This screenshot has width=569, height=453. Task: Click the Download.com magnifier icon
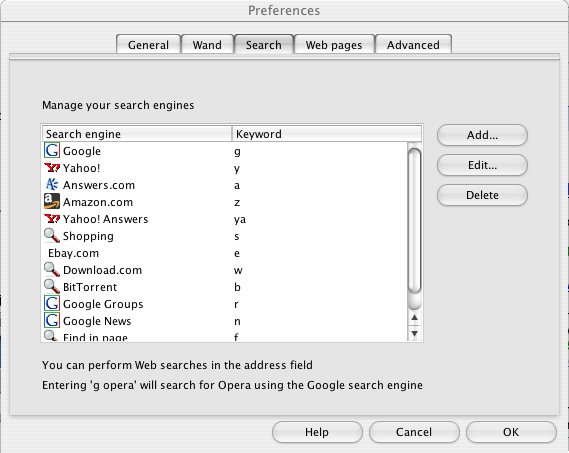pyautogui.click(x=52, y=269)
